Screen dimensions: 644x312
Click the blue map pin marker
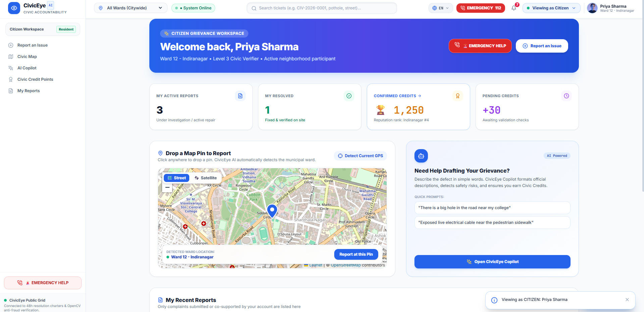272,211
